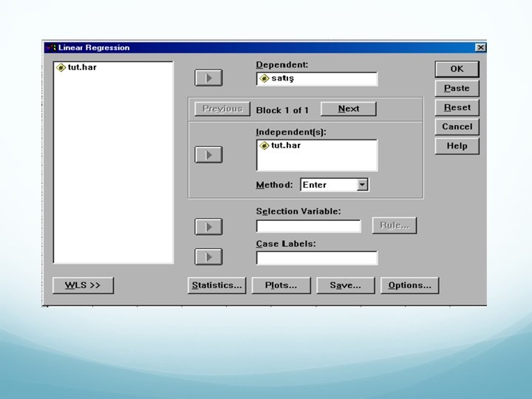This screenshot has height=399, width=532.
Task: Confirm the regression with OK
Action: coord(457,69)
